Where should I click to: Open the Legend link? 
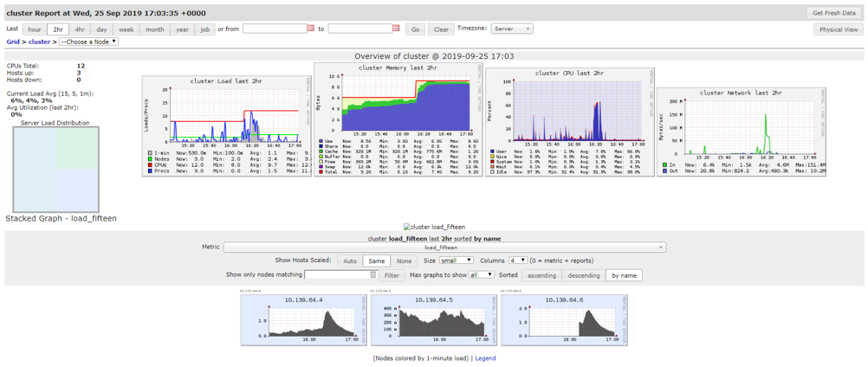point(485,357)
